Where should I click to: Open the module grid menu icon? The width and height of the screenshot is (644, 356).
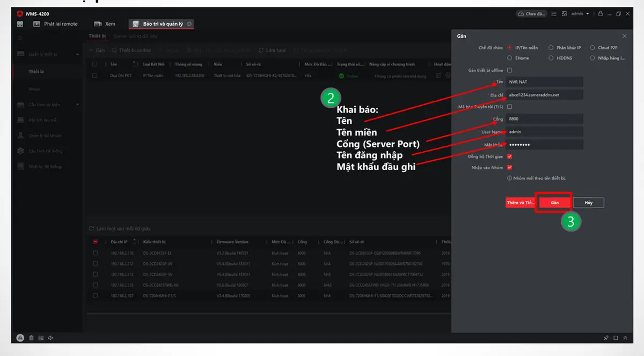20,24
